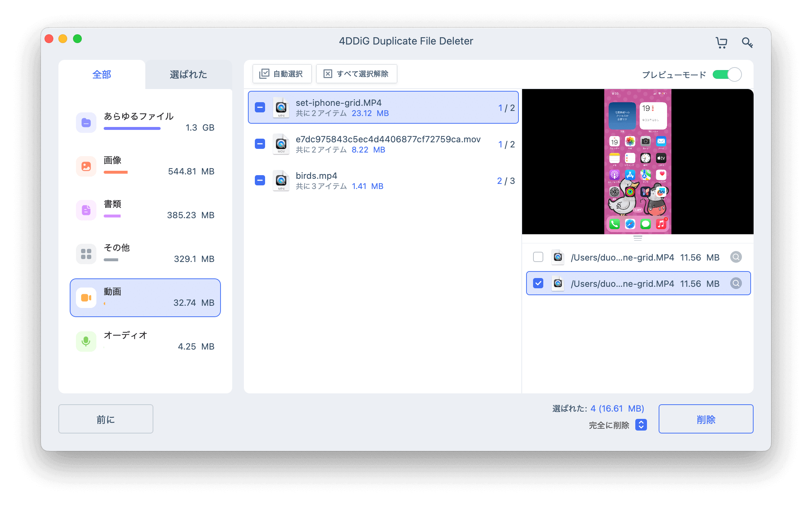The height and width of the screenshot is (505, 812).
Task: Click the 1.3 GB total size
Action: 200,128
